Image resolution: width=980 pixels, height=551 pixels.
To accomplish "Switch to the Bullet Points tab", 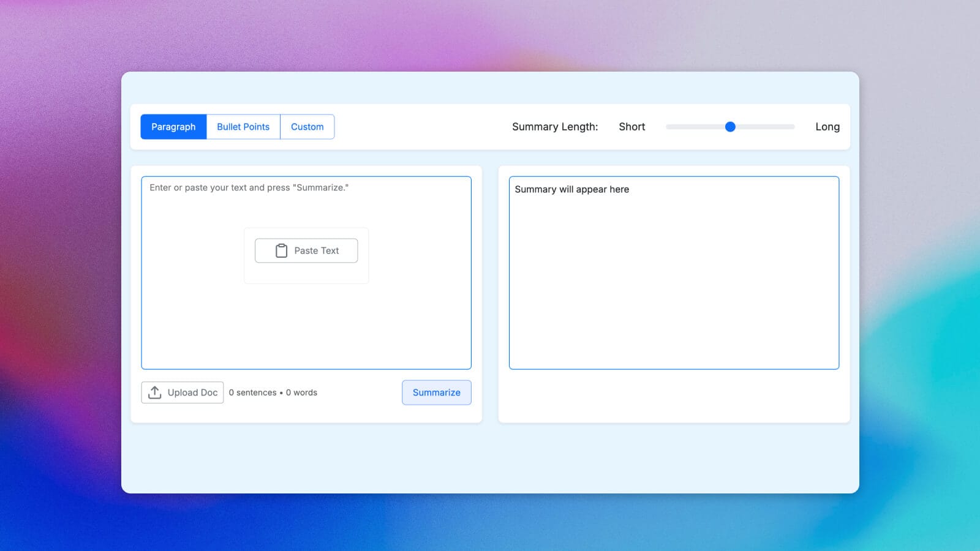I will click(243, 127).
